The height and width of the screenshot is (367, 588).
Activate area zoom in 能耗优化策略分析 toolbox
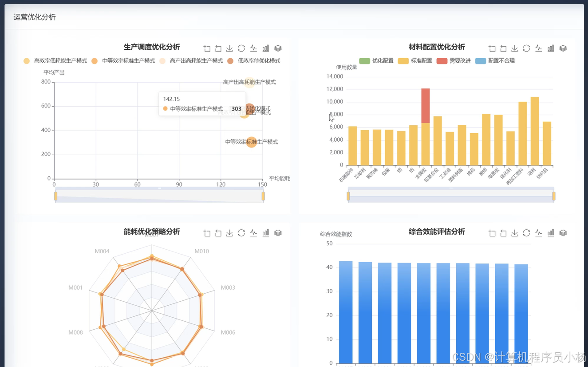coord(207,233)
